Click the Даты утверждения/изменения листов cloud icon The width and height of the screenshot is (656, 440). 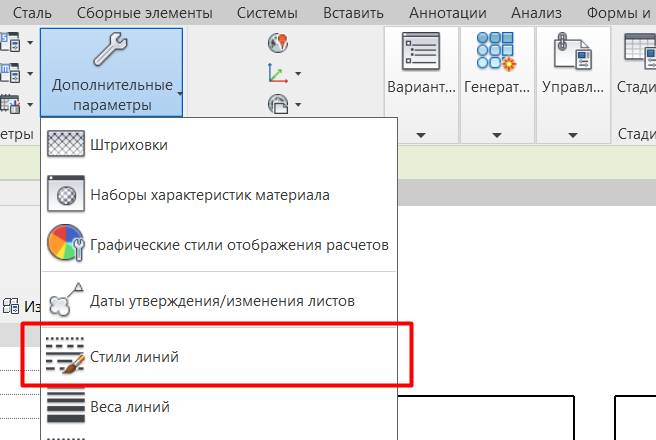pos(66,299)
